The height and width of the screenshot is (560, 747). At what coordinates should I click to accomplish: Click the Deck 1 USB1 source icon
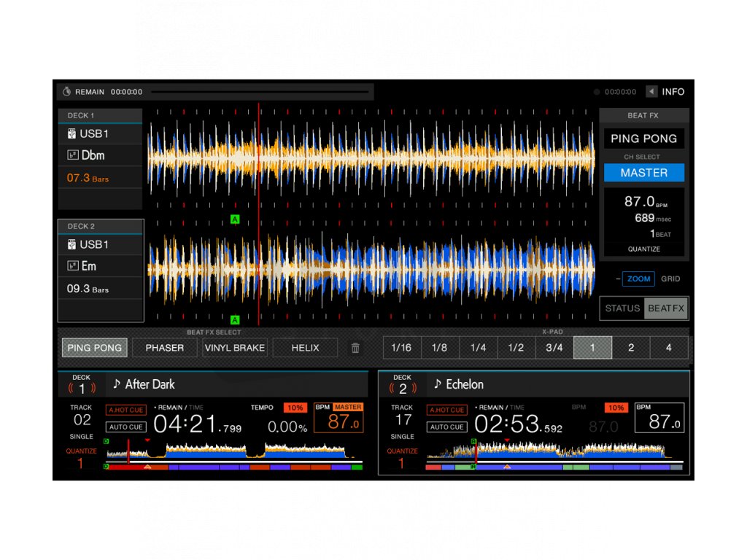pyautogui.click(x=71, y=134)
